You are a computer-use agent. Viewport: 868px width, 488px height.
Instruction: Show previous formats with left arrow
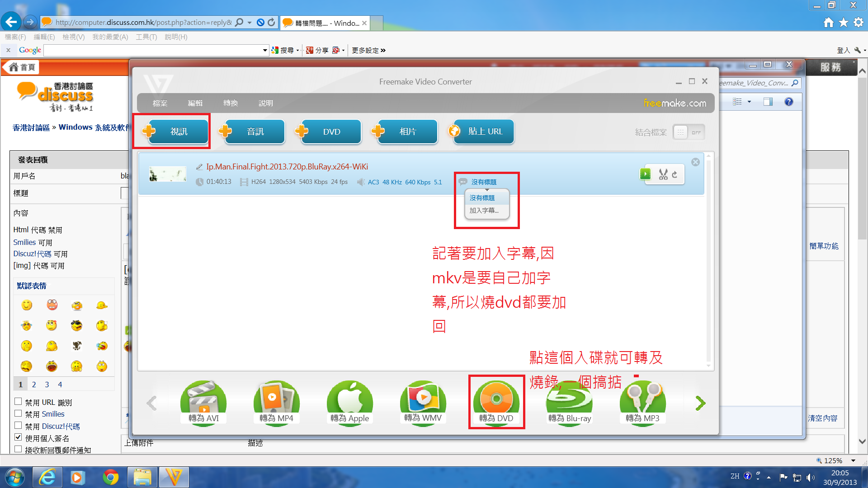pyautogui.click(x=151, y=403)
